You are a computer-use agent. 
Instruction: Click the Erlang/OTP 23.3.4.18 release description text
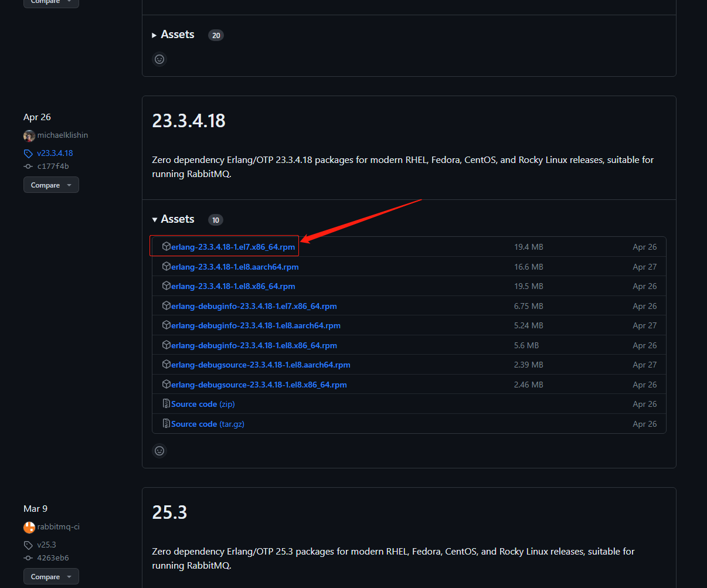point(403,166)
